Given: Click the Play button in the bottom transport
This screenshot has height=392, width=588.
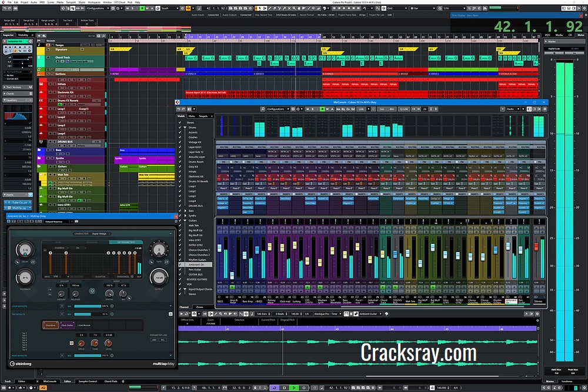Looking at the screenshot, I should click(294, 388).
